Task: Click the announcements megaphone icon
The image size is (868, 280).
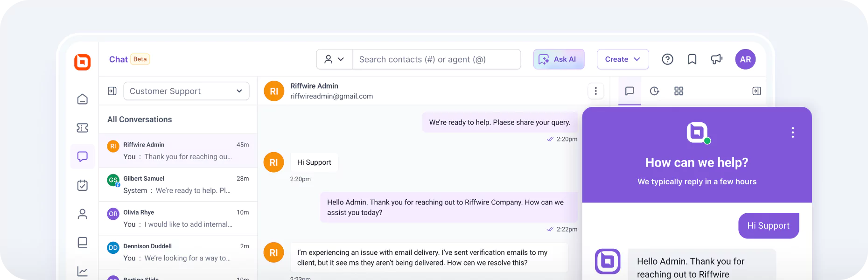Action: (717, 59)
